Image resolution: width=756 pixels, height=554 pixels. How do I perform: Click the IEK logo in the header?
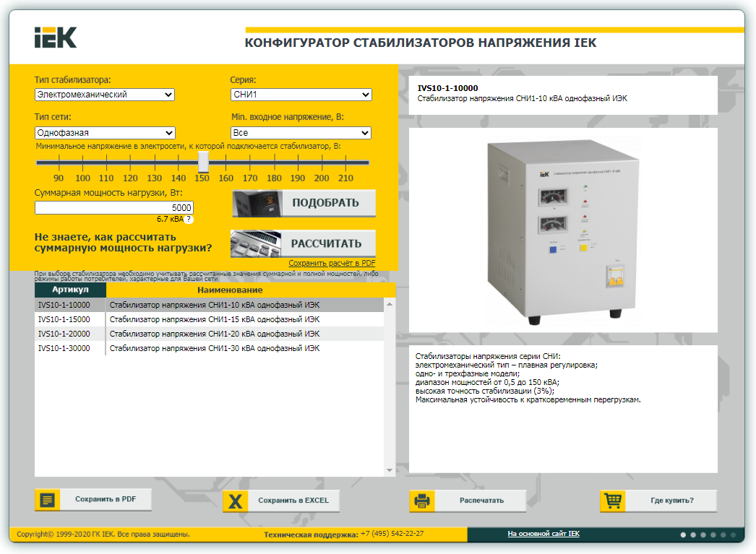[x=56, y=37]
